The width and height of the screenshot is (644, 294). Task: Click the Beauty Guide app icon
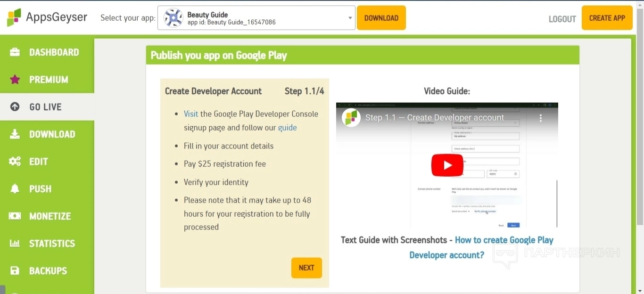[x=173, y=18]
